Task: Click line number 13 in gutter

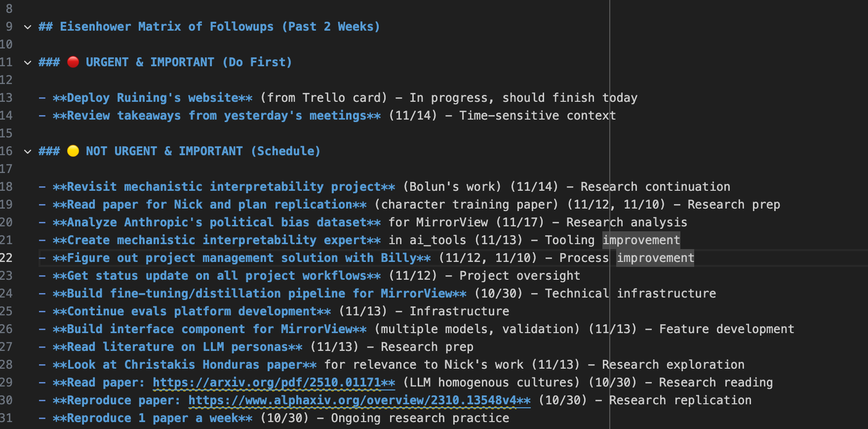Action: [x=6, y=98]
